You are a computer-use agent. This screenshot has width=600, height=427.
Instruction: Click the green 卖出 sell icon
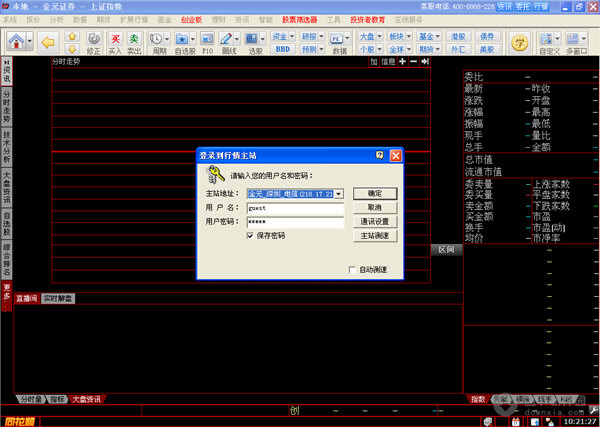coord(134,39)
